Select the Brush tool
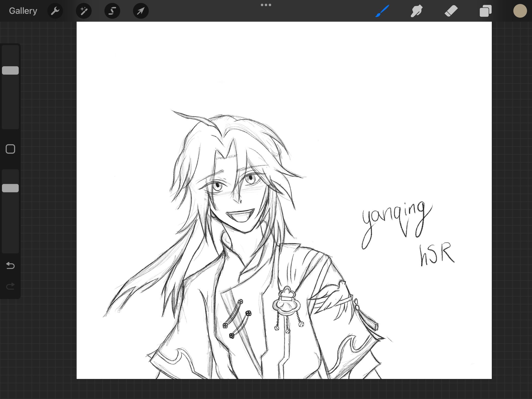This screenshot has height=399, width=532. (x=382, y=11)
